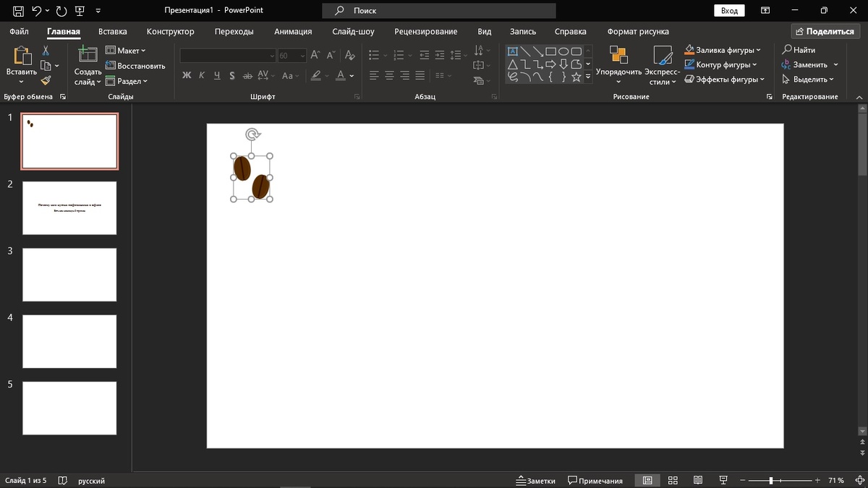Image resolution: width=868 pixels, height=488 pixels.
Task: Open Slide Sorter view icon
Action: [673, 481]
